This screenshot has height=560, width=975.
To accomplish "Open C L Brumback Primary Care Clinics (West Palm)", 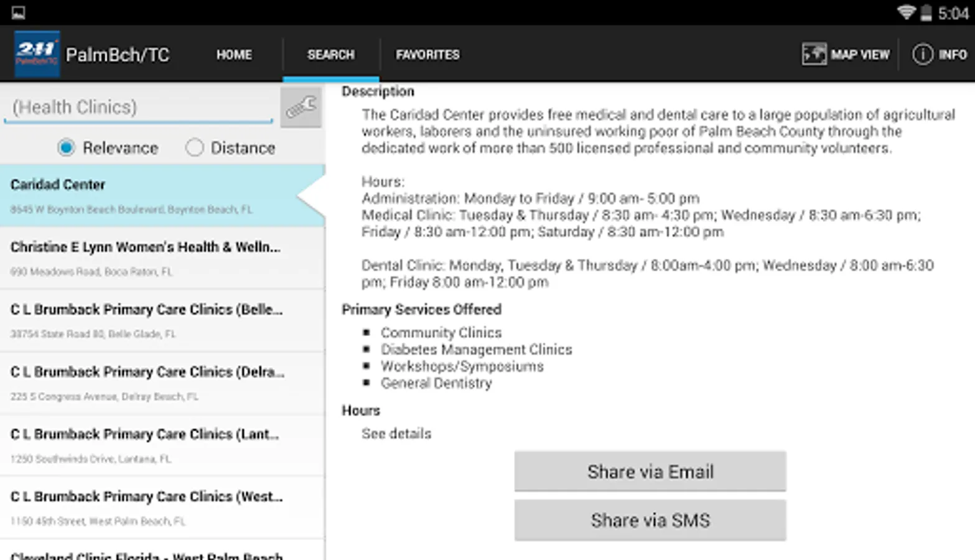I will 162,508.
